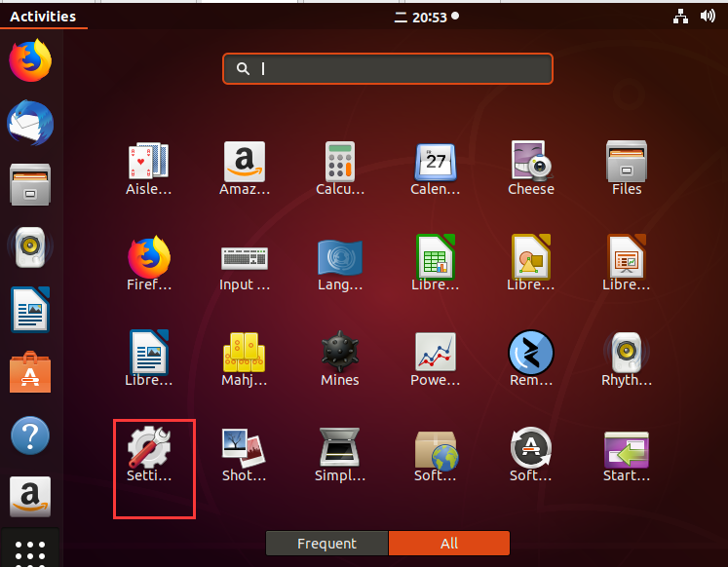Open Startup Applications
This screenshot has height=567, width=728.
pyautogui.click(x=627, y=455)
